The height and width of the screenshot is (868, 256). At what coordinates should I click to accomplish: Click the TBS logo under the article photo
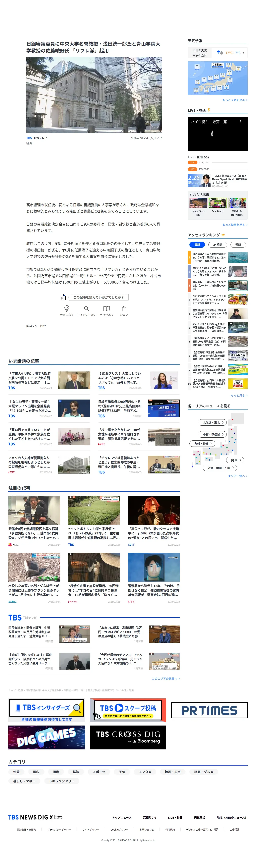(x=29, y=138)
